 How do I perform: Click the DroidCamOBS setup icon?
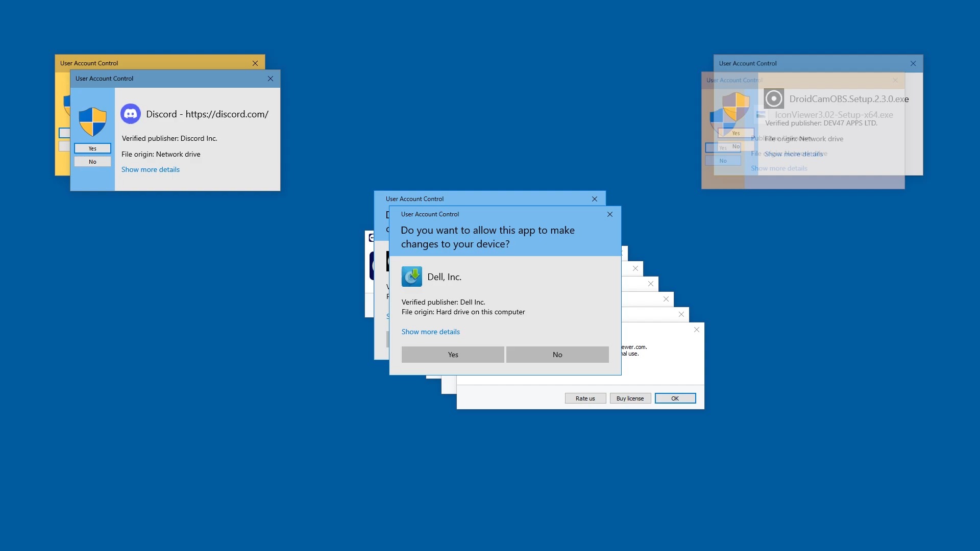tap(774, 98)
